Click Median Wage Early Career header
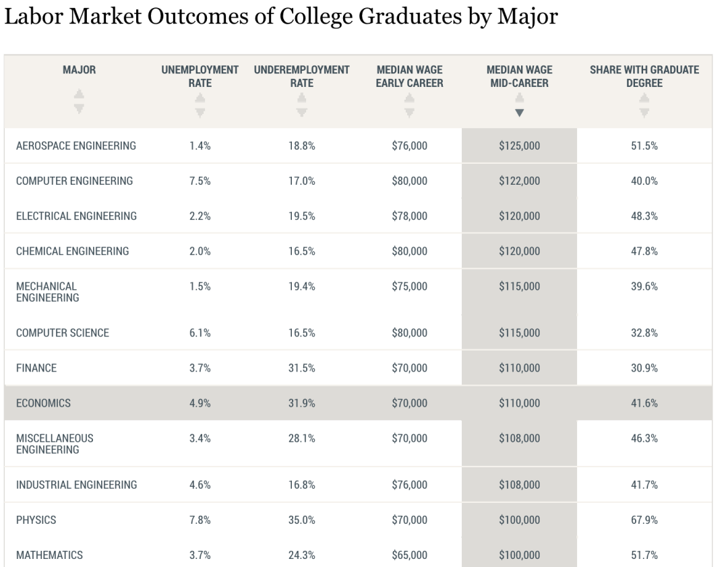The width and height of the screenshot is (728, 567). tap(409, 76)
